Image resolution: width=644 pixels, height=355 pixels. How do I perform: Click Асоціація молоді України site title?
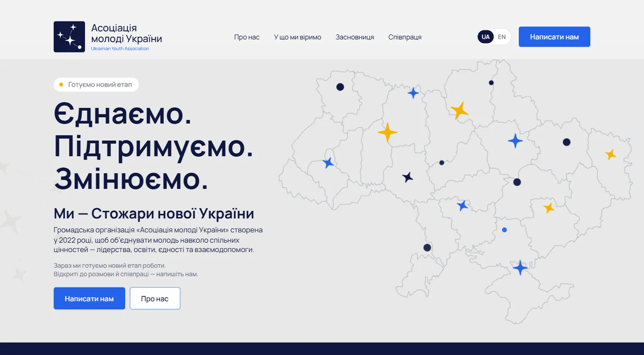pyautogui.click(x=126, y=33)
